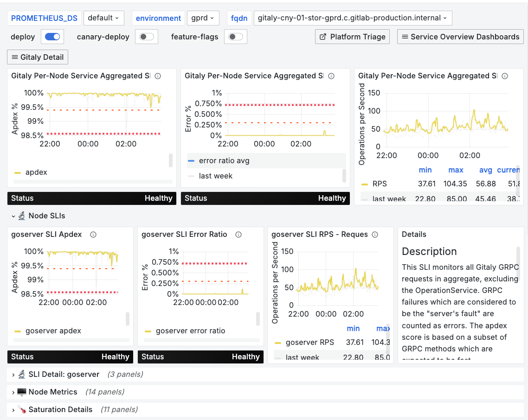This screenshot has height=420, width=528.
Task: Toggle the error ratio avg legend series
Action: 224,161
